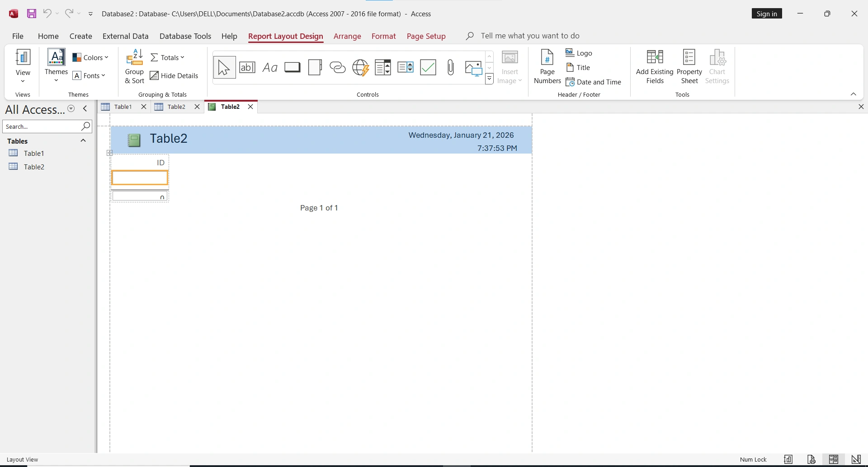The image size is (868, 467).
Task: Open the Arrange ribbon tab
Action: [347, 36]
